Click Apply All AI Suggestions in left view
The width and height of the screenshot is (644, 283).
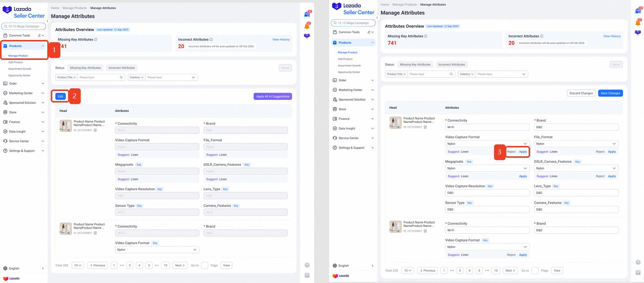point(273,96)
